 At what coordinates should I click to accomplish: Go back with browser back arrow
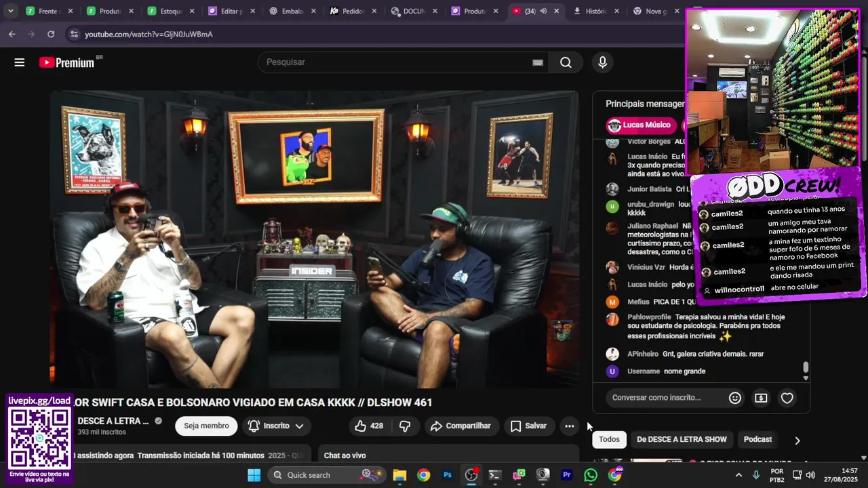tap(12, 34)
